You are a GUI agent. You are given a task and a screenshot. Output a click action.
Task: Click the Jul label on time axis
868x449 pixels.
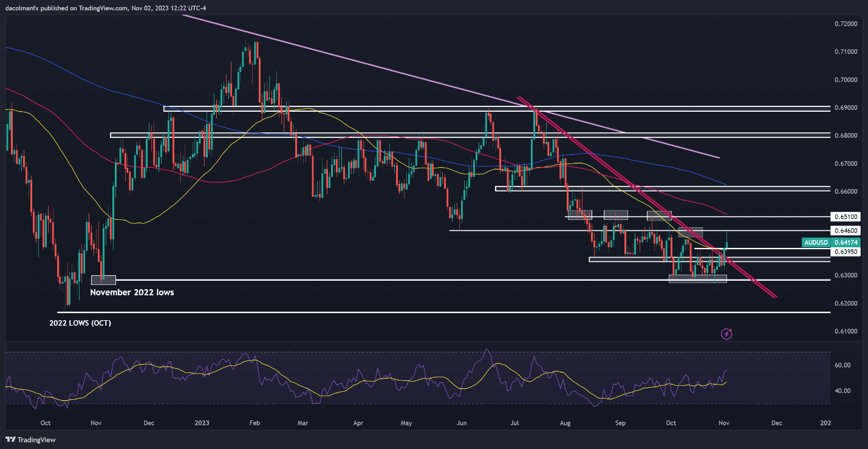tap(513, 422)
